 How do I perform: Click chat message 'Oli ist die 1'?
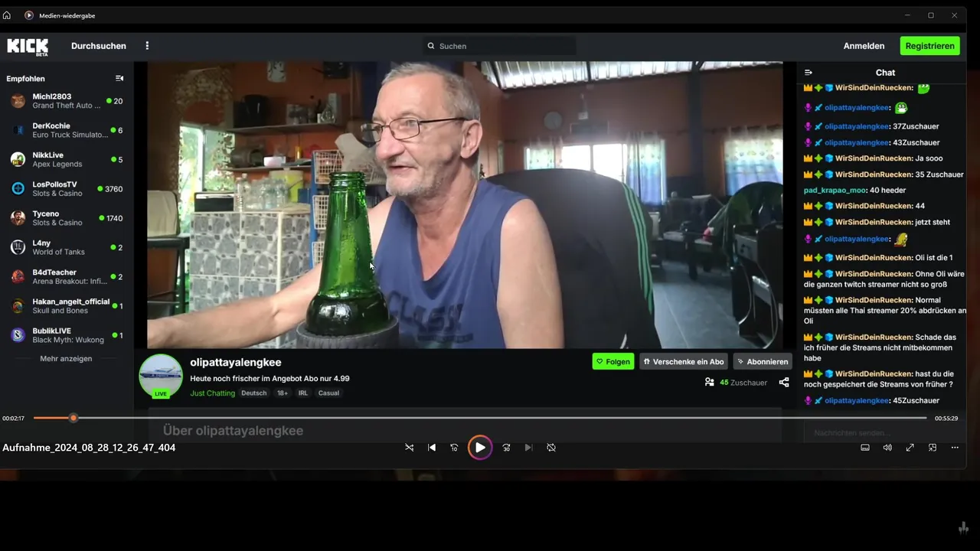(x=934, y=258)
